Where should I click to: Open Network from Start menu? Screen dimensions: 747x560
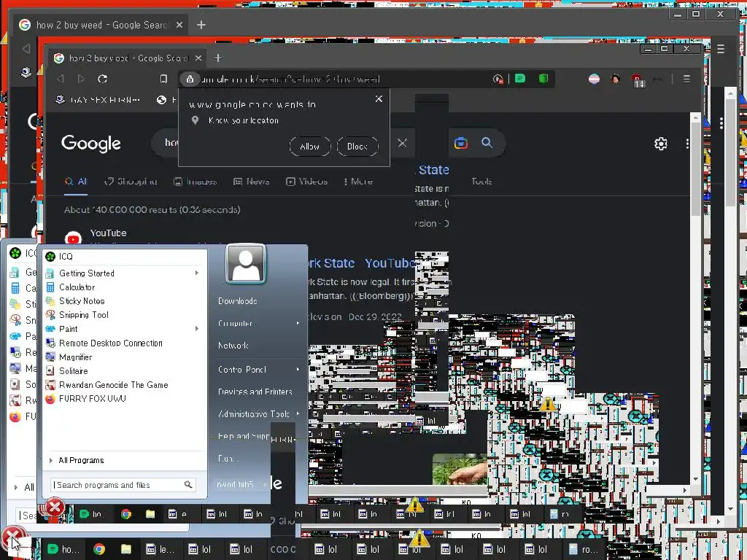(233, 346)
